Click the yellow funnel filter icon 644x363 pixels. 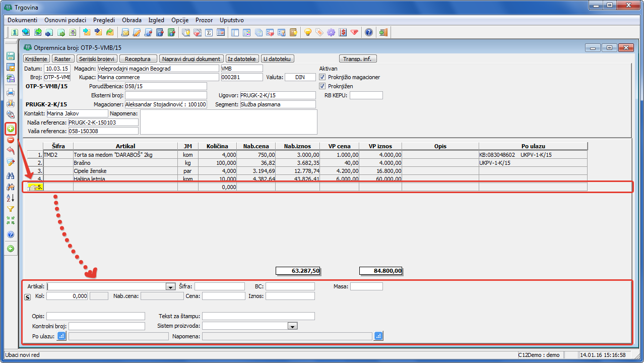[x=10, y=209]
